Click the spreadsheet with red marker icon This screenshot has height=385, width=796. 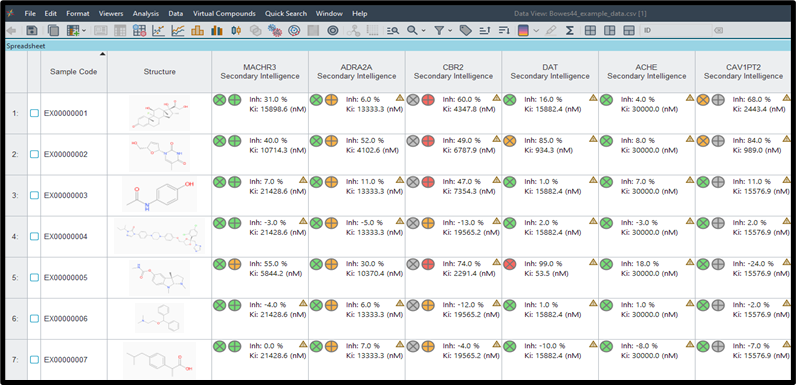140,30
